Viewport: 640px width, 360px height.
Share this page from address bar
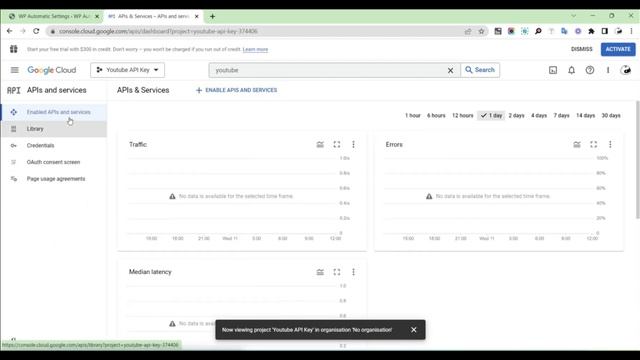468,31
